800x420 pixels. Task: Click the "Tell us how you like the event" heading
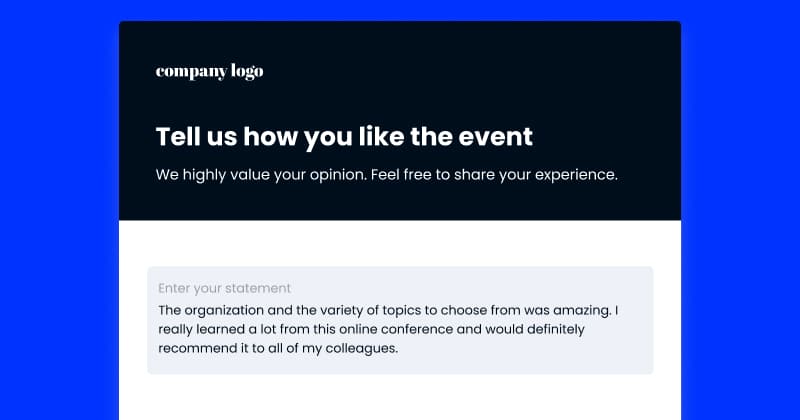344,137
